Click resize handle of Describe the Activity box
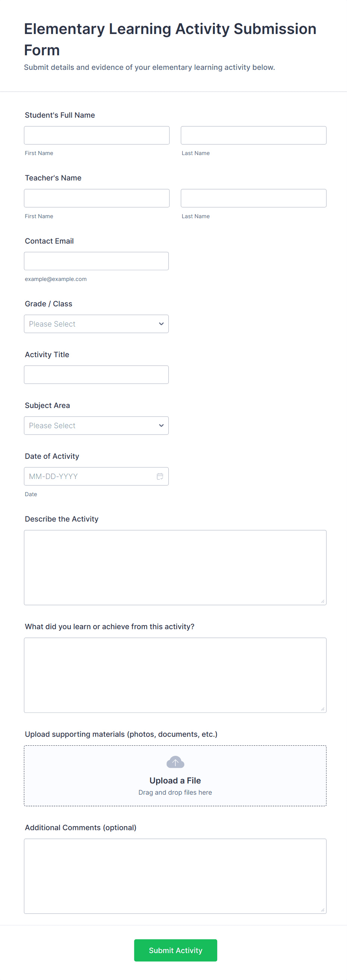Viewport: 347px width, 980px height. click(323, 601)
